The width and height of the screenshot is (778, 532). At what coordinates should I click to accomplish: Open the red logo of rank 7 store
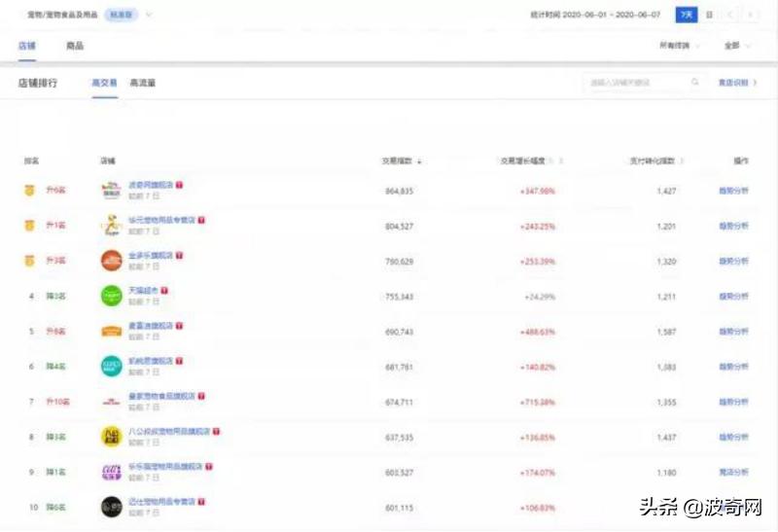pyautogui.click(x=112, y=402)
